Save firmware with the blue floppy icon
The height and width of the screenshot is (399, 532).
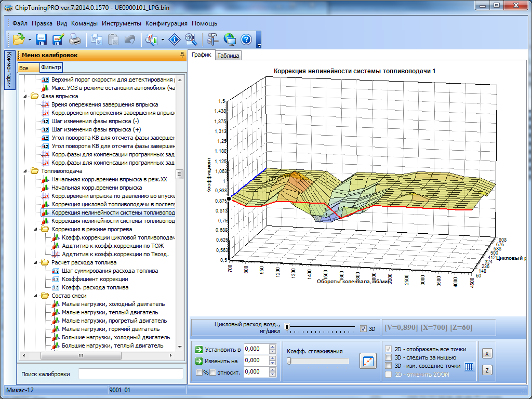click(42, 39)
